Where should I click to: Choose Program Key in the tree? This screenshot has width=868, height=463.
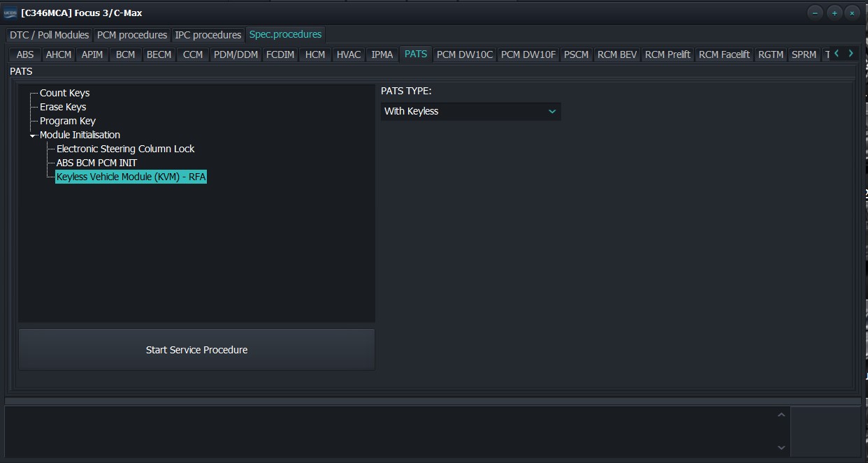point(68,121)
